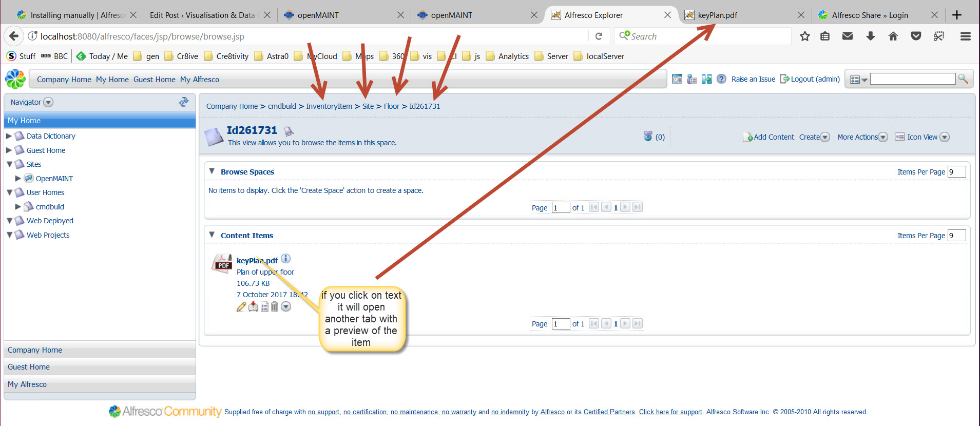This screenshot has width=980, height=426.
Task: Click the blue Help question mark icon
Action: (721, 79)
